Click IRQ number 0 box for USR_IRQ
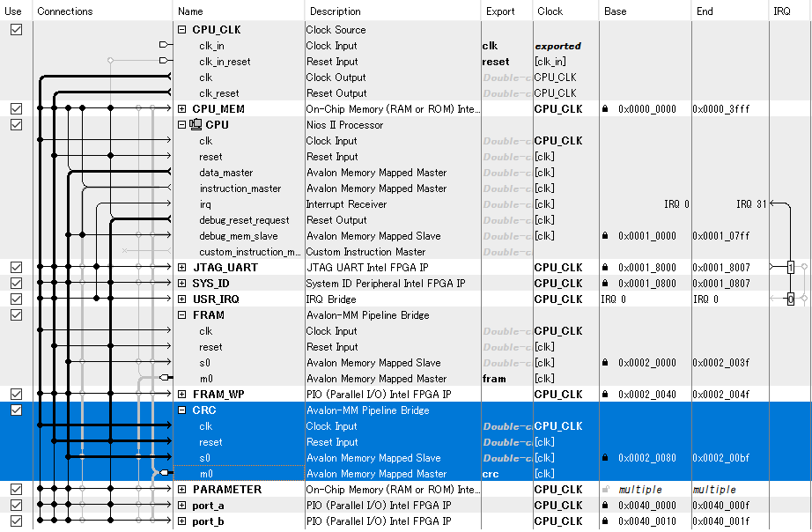This screenshot has height=532, width=812. click(790, 299)
